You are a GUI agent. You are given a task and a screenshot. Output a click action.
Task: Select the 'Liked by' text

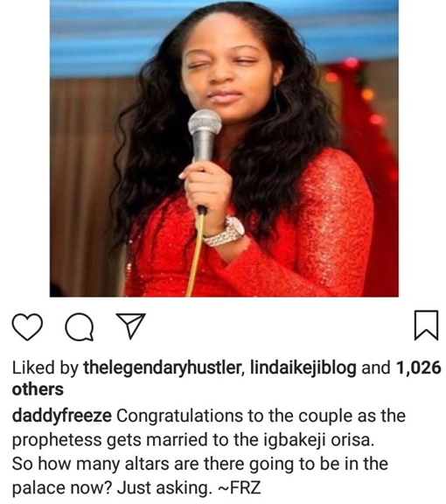coord(45,368)
